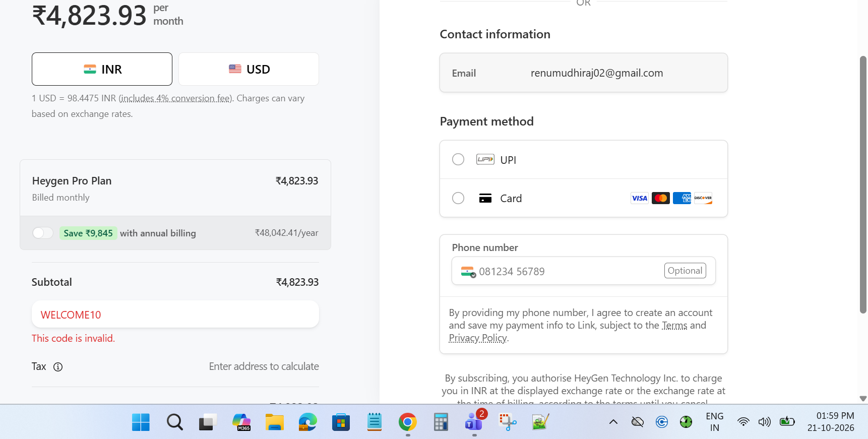Open Microsoft Edge from taskbar
The image size is (868, 439).
pyautogui.click(x=307, y=422)
